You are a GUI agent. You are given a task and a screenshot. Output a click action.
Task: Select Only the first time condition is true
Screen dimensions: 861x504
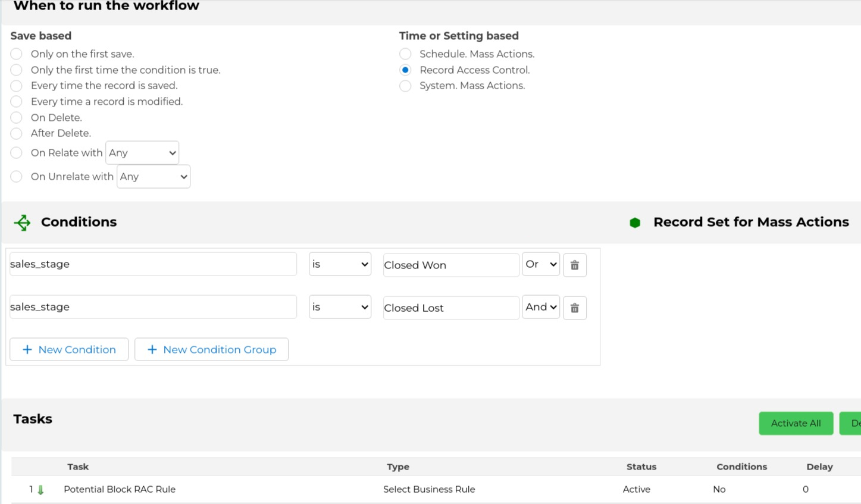coord(16,70)
